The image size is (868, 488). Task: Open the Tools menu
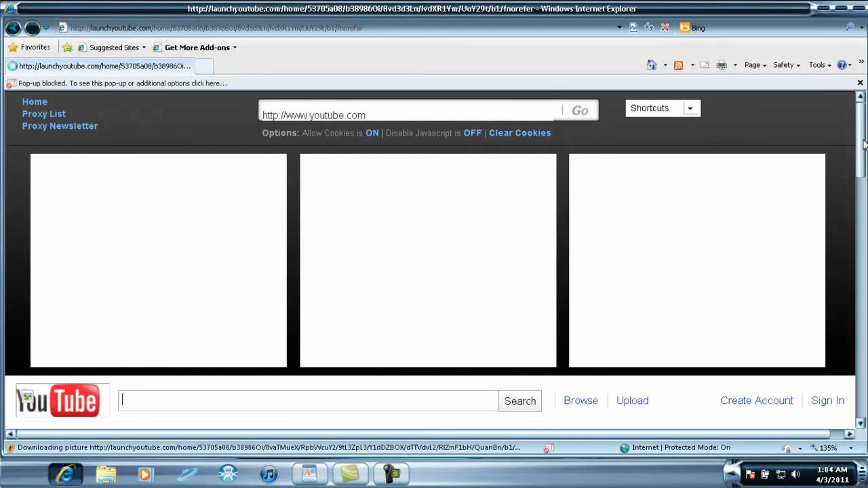(820, 65)
